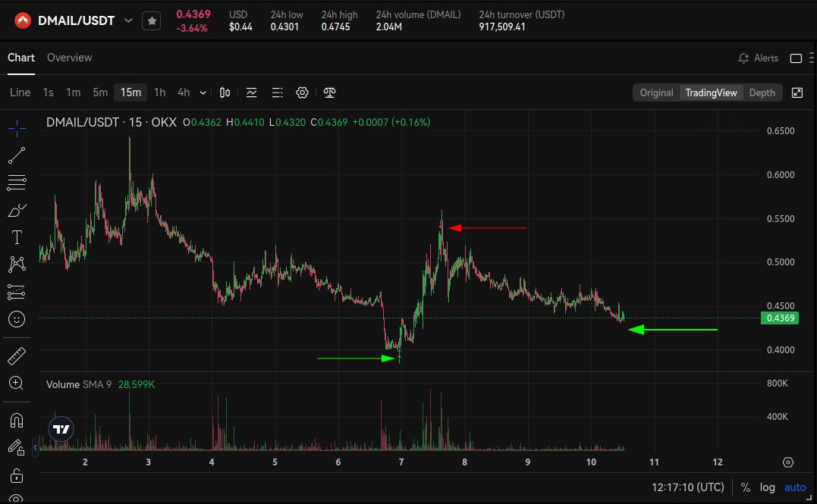The height and width of the screenshot is (504, 817).
Task: Switch to Depth chart view
Action: click(762, 92)
